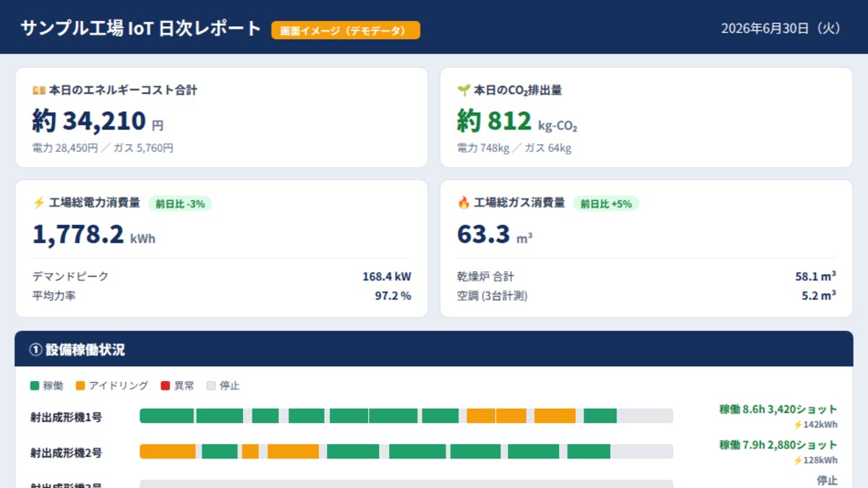
Task: Click the 142kWh value
Action: [820, 425]
